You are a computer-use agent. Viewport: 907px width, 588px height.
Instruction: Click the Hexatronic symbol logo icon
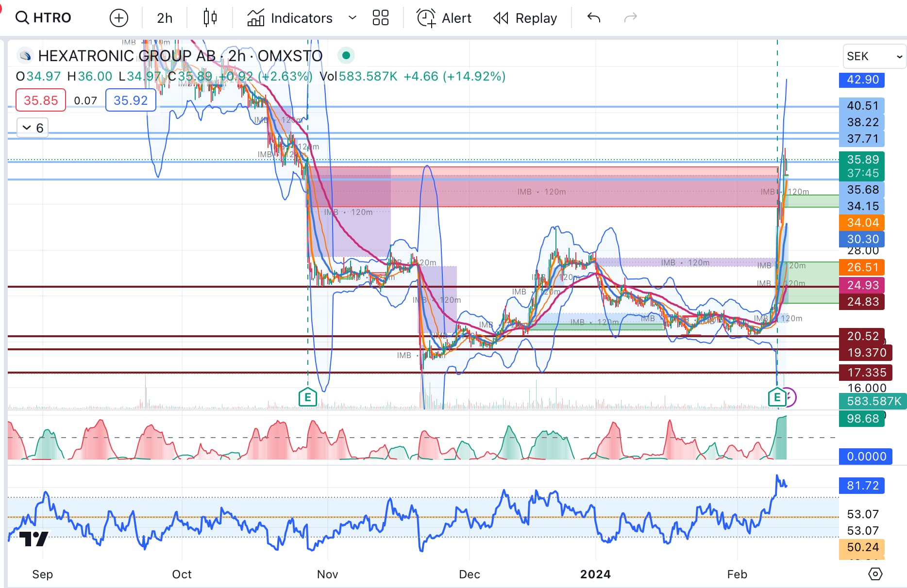(25, 56)
